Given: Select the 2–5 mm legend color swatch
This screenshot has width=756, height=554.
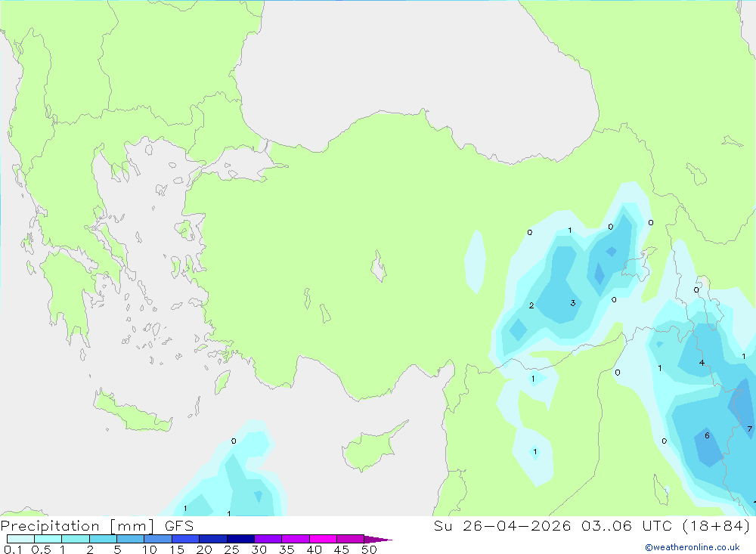Looking at the screenshot, I should pos(103,539).
